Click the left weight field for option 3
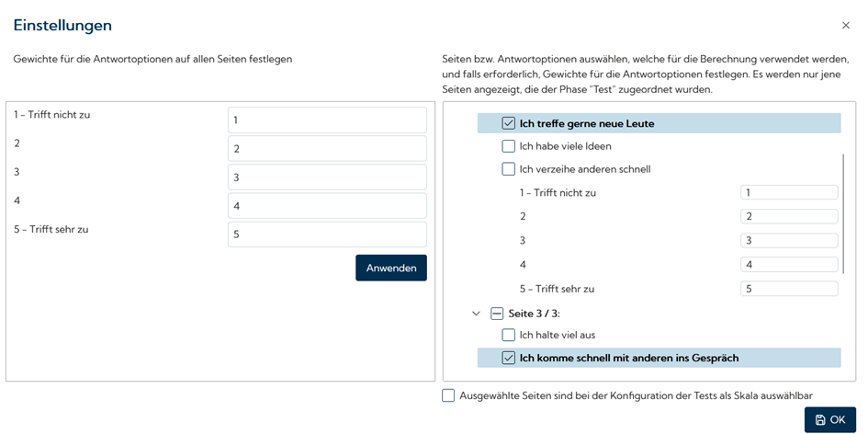The height and width of the screenshot is (434, 868). [327, 177]
